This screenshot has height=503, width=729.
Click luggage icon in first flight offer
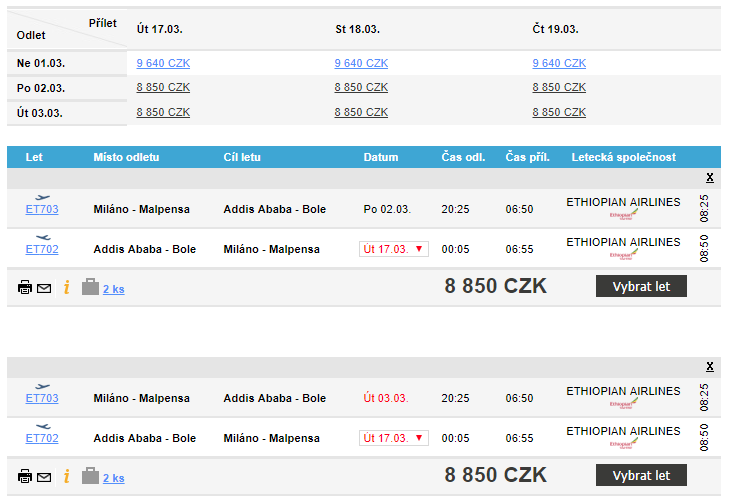(x=91, y=287)
